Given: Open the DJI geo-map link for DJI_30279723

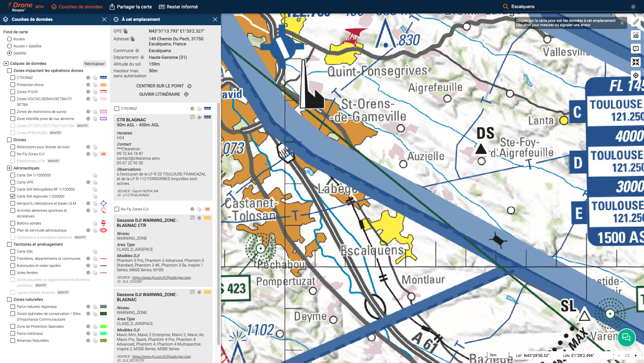Looking at the screenshot, I should point(162,357).
